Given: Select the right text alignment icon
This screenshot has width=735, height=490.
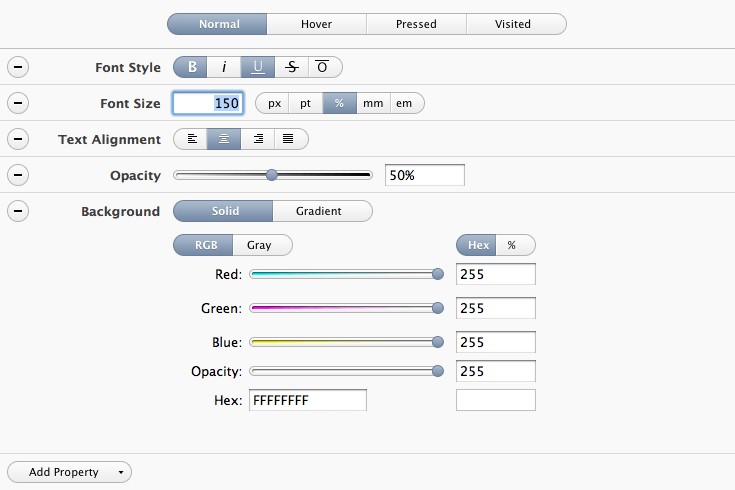Looking at the screenshot, I should (x=258, y=139).
